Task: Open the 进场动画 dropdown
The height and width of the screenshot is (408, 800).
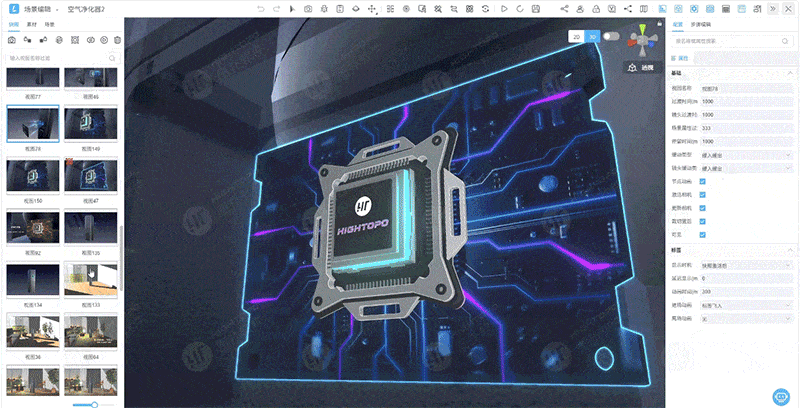Action: coord(746,305)
